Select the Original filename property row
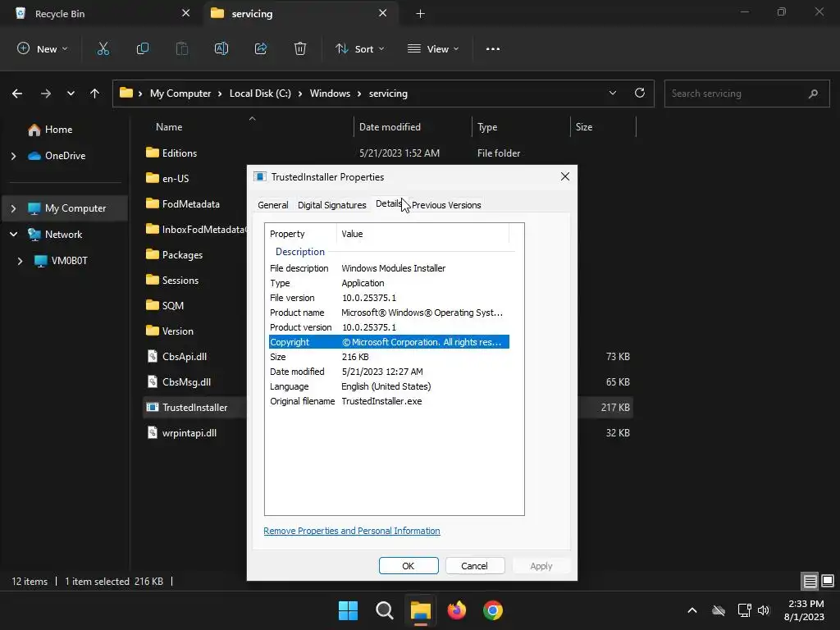 click(x=389, y=401)
